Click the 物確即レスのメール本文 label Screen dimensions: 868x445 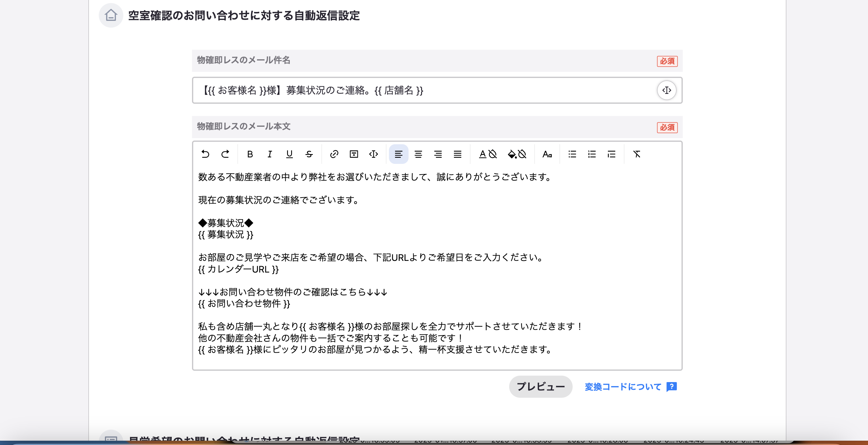tap(244, 126)
